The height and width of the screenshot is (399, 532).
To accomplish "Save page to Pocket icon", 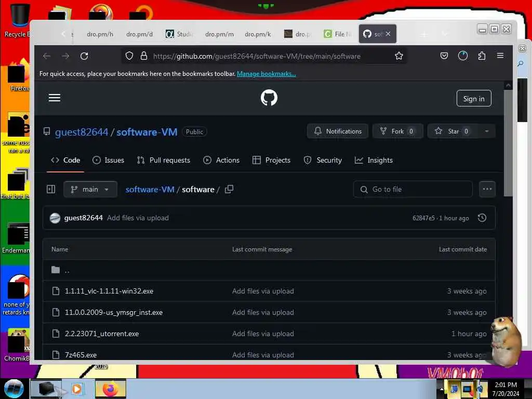I will pos(444,56).
